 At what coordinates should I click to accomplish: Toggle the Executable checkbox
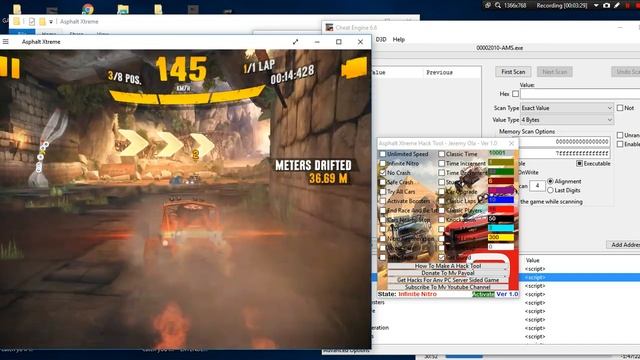[579, 163]
